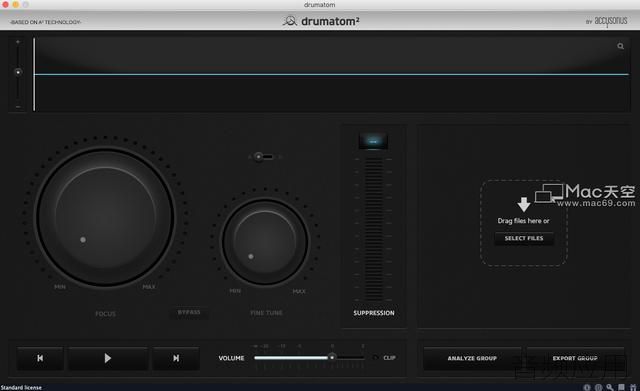Click the book icon in the status bar
The height and width of the screenshot is (391, 640).
pyautogui.click(x=621, y=387)
